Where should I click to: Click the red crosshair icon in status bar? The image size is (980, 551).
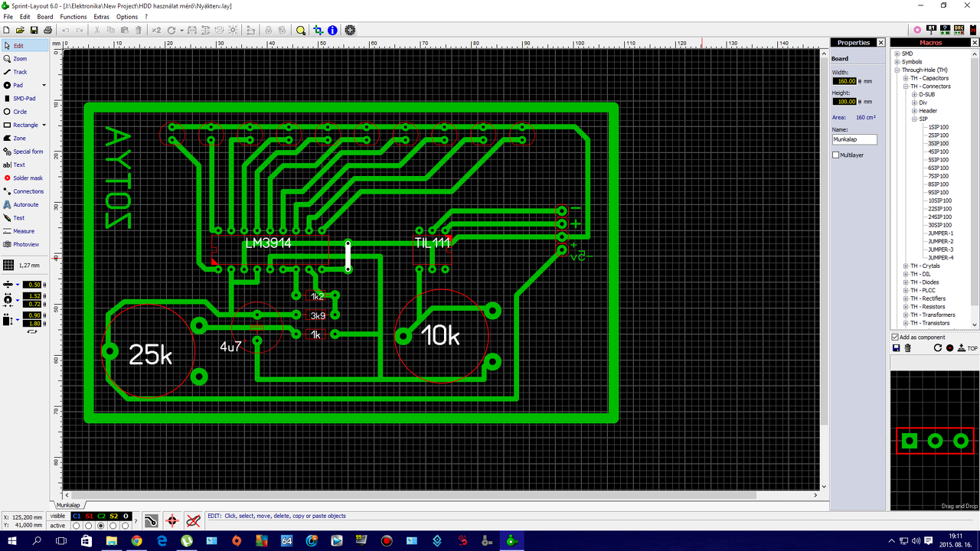pos(172,520)
